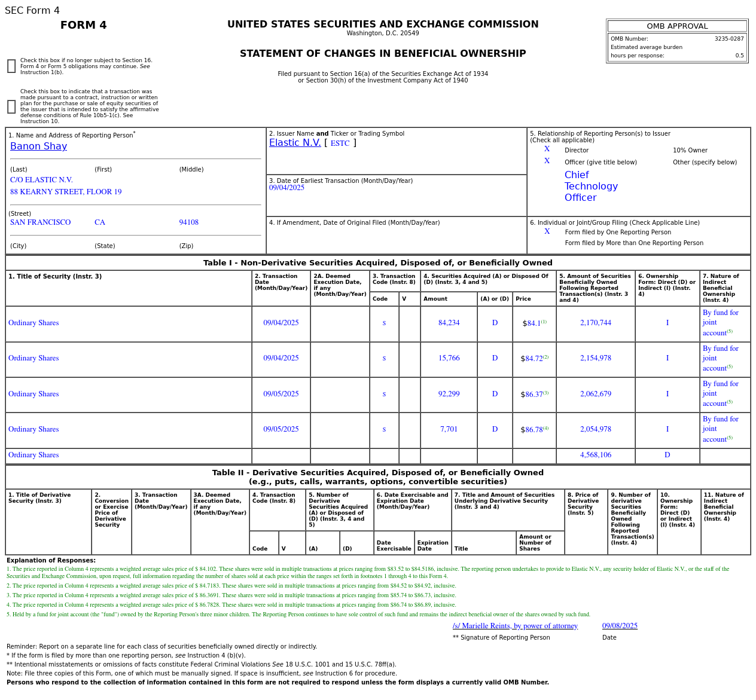Click the amount 7,701

point(449,429)
